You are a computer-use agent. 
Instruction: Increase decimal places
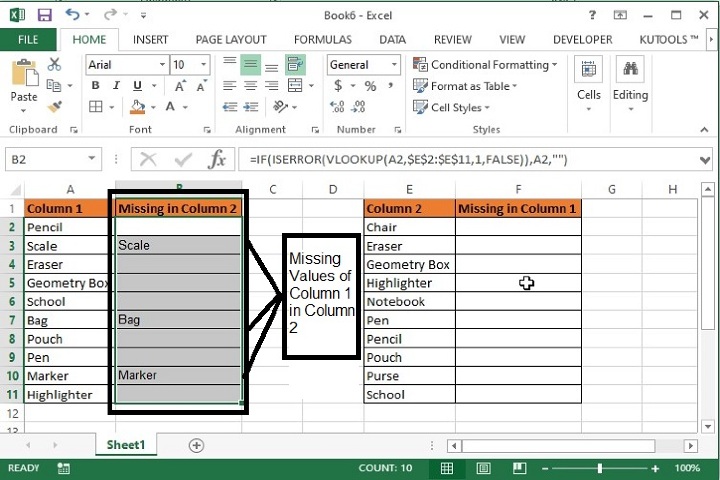337,107
